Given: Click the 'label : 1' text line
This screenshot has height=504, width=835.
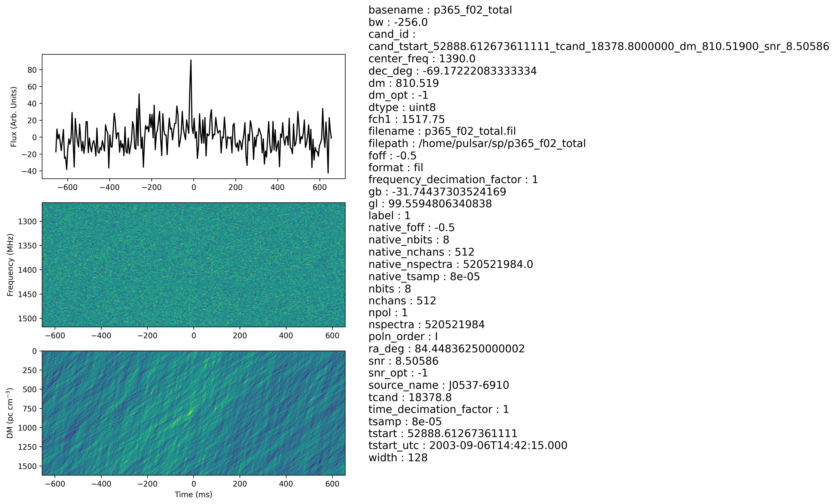Looking at the screenshot, I should click(389, 216).
